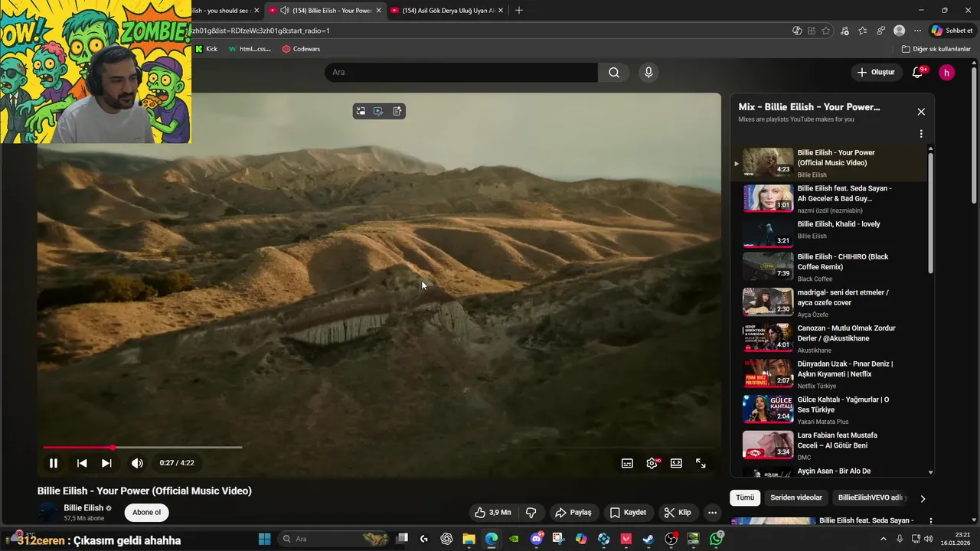The height and width of the screenshot is (551, 980).
Task: Close the Mix playlist panel
Action: tap(921, 112)
